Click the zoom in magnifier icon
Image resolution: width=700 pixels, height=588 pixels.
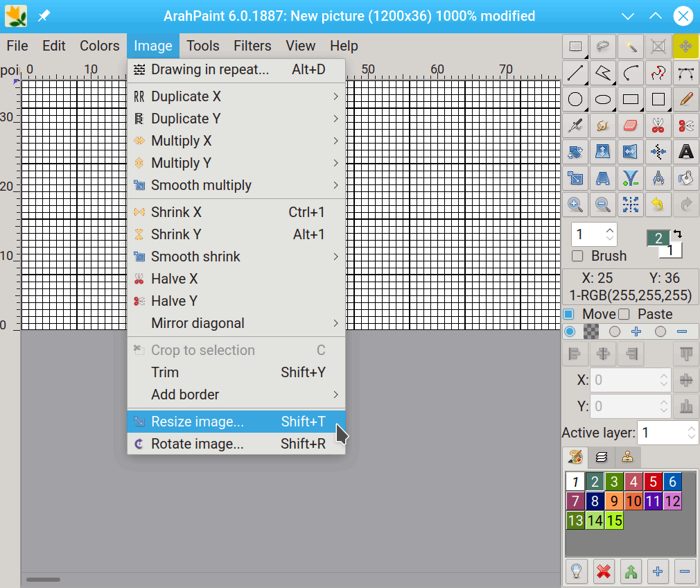point(575,204)
